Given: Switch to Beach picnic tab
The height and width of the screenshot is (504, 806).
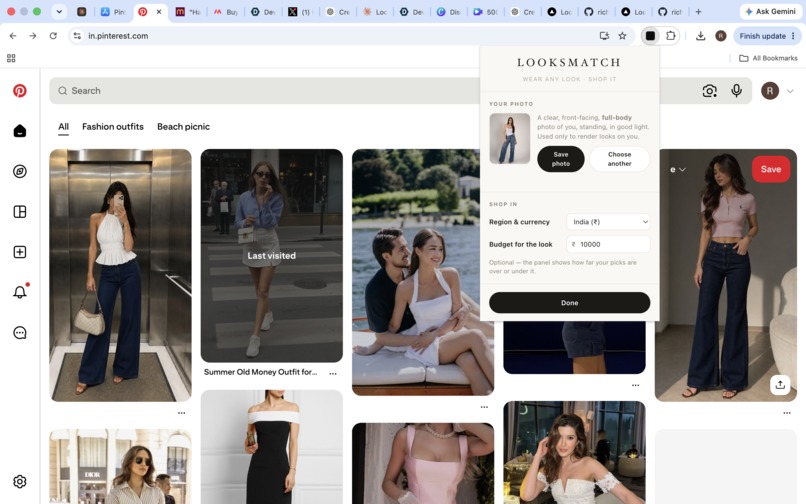Looking at the screenshot, I should tap(184, 127).
